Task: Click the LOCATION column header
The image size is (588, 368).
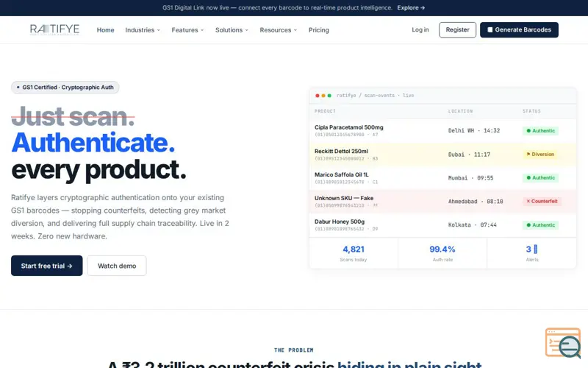Action: pyautogui.click(x=461, y=111)
